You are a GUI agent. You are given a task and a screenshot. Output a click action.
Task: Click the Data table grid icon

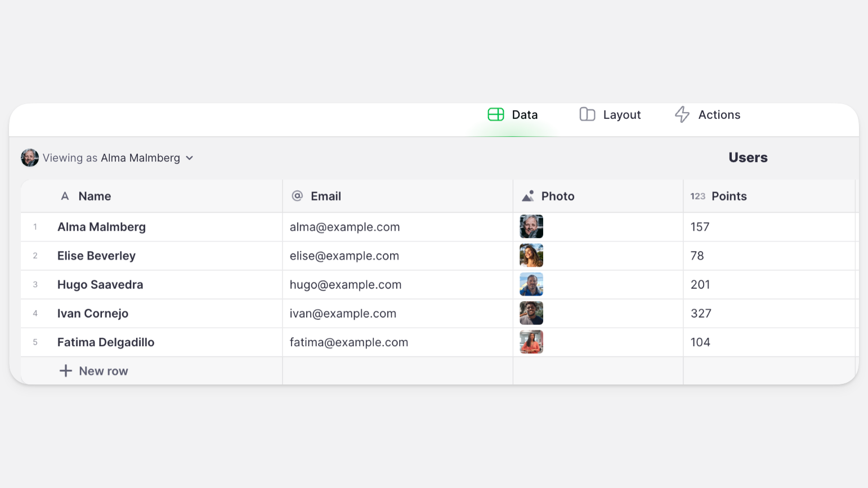[x=495, y=115]
